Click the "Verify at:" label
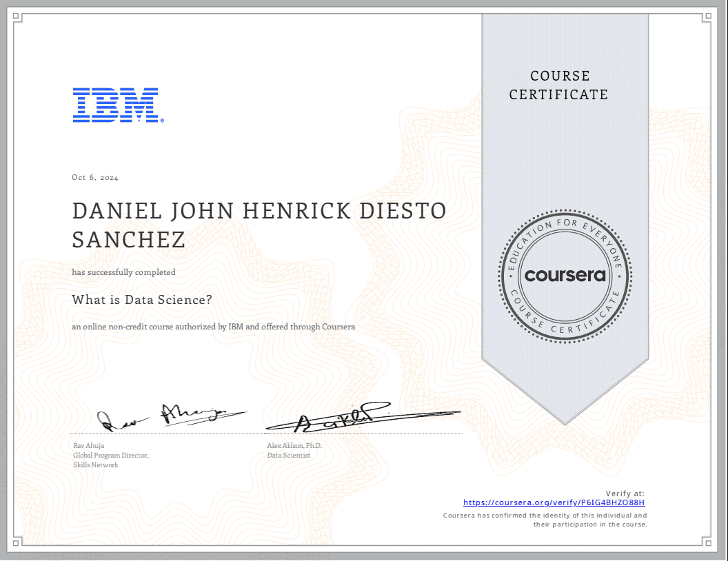Image resolution: width=728 pixels, height=561 pixels. [625, 493]
